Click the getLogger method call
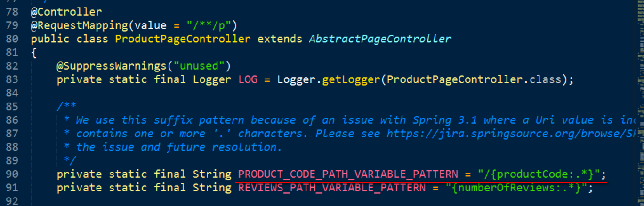 coord(351,79)
